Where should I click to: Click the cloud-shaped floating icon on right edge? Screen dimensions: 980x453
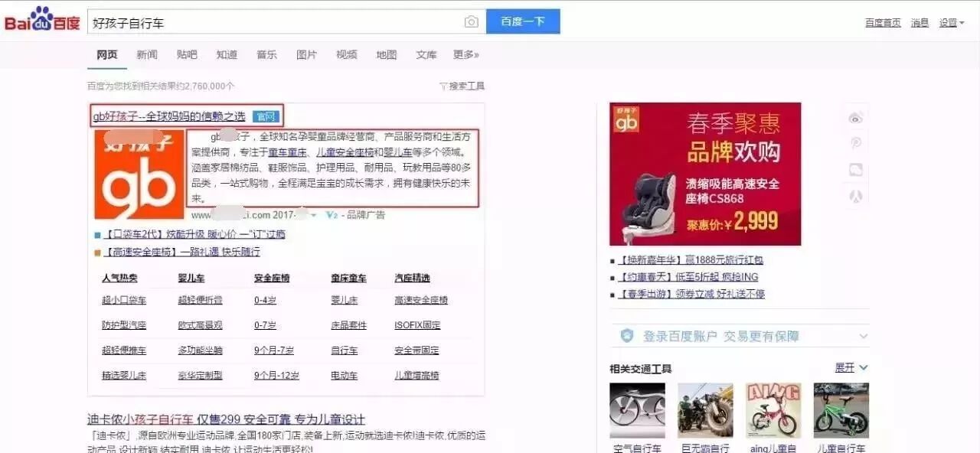point(855,170)
